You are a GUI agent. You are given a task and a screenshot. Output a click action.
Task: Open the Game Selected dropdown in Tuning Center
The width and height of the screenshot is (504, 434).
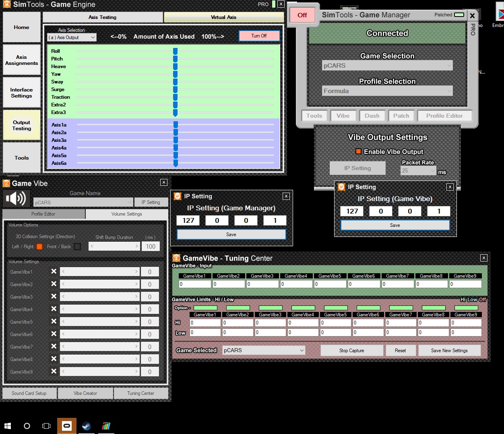(264, 350)
